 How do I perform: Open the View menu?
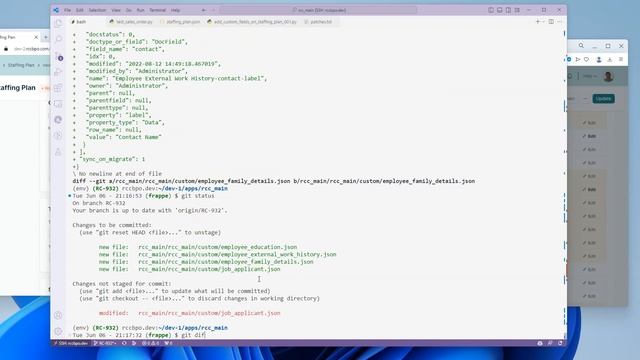[x=116, y=10]
